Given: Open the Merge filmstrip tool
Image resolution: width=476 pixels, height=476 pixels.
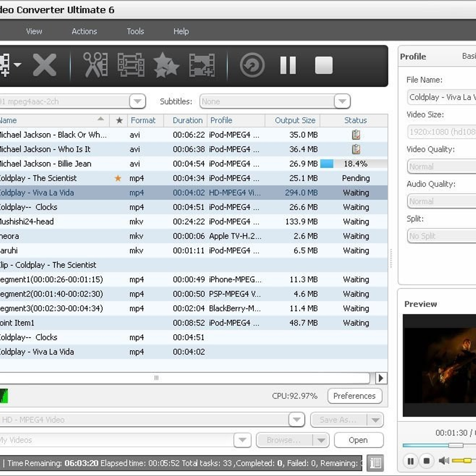Looking at the screenshot, I should click(x=131, y=65).
